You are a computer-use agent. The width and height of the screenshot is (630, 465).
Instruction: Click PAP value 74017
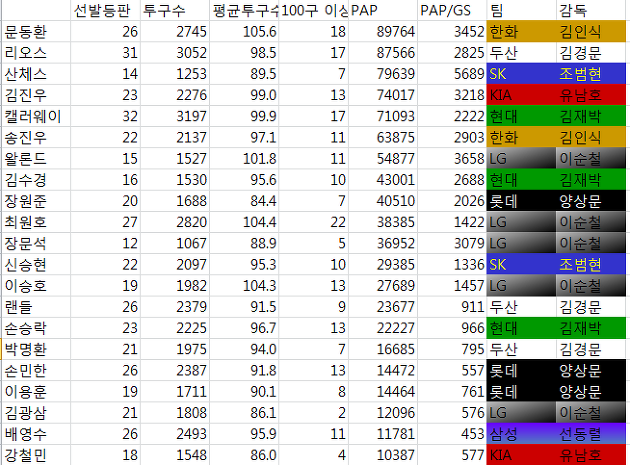pos(383,95)
